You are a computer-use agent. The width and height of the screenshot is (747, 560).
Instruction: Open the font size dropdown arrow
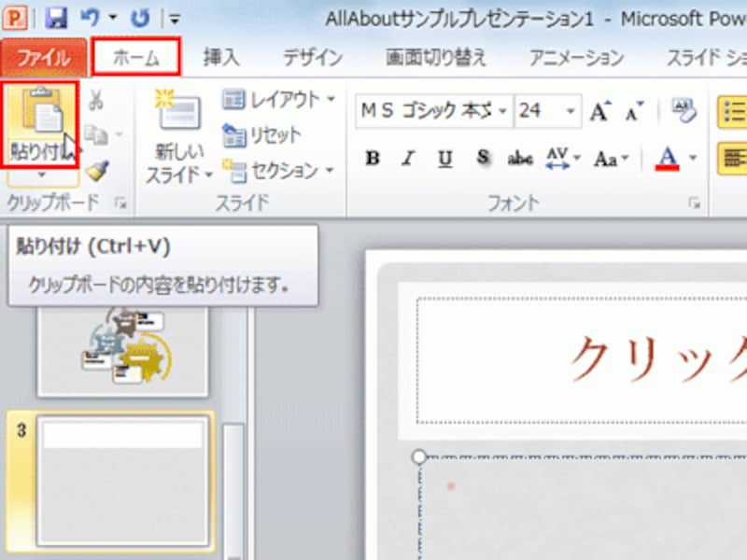coord(571,111)
